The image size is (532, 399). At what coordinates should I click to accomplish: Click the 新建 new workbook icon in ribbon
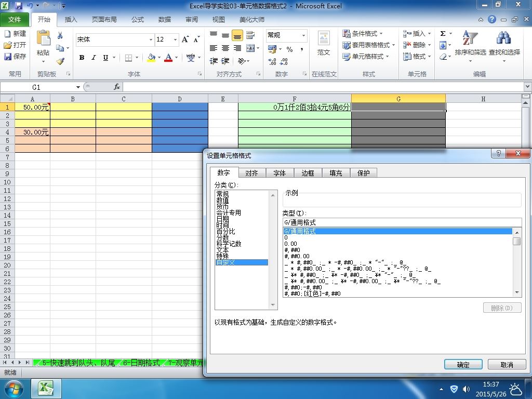tap(7, 34)
